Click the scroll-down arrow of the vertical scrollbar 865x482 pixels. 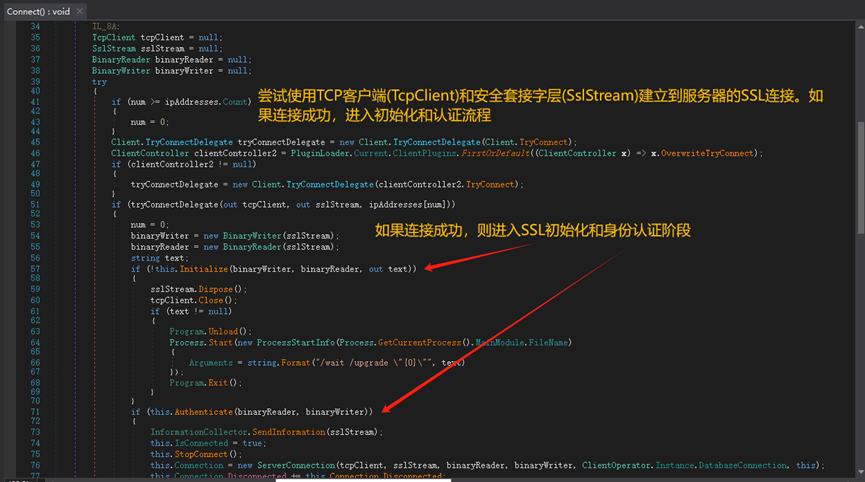pos(860,473)
